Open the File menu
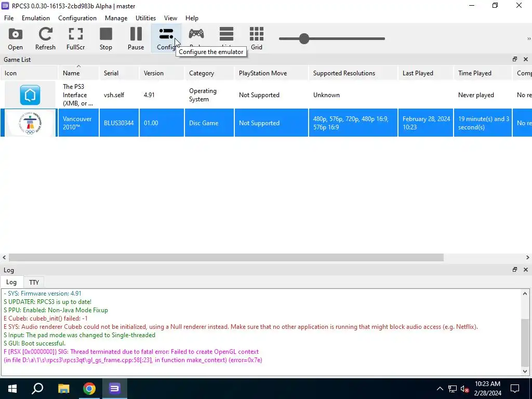 pyautogui.click(x=9, y=18)
